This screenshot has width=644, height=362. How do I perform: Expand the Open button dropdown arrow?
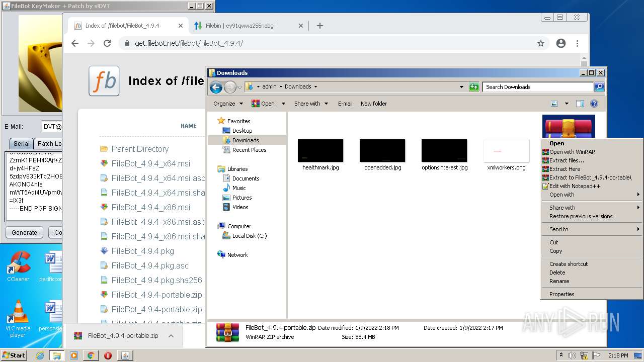pos(283,104)
